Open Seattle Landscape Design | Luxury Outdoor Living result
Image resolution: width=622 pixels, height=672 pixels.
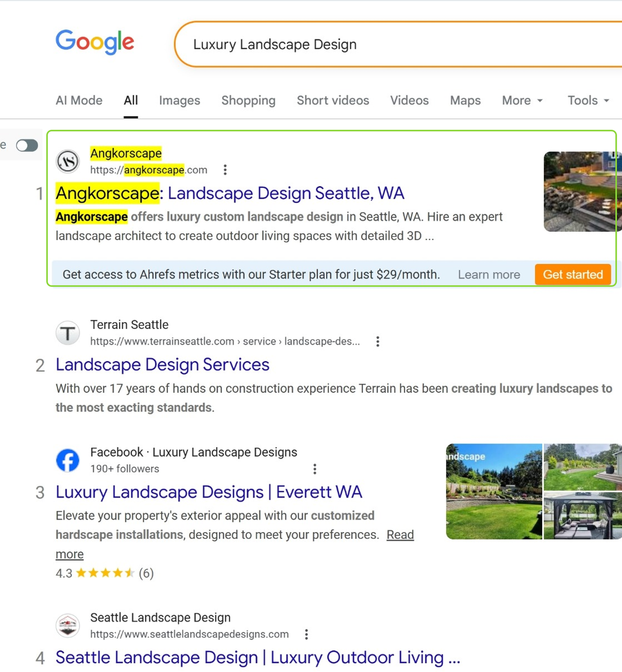258,657
